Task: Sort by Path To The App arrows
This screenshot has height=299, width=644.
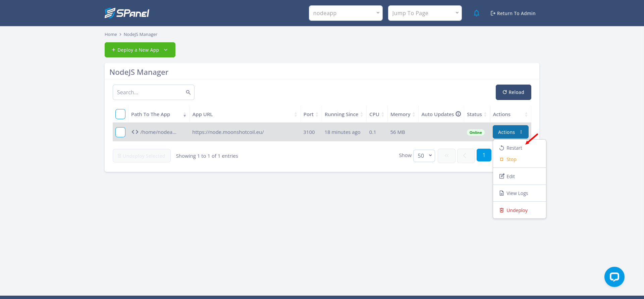Action: (184, 114)
